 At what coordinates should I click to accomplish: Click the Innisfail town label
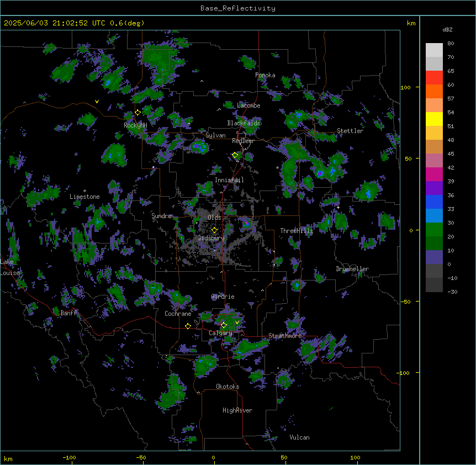coord(229,180)
